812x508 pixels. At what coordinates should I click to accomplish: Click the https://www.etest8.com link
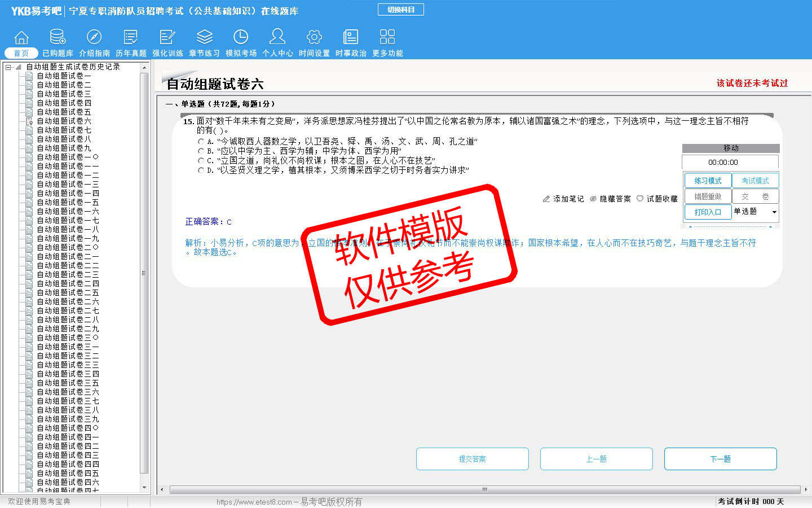pos(254,502)
